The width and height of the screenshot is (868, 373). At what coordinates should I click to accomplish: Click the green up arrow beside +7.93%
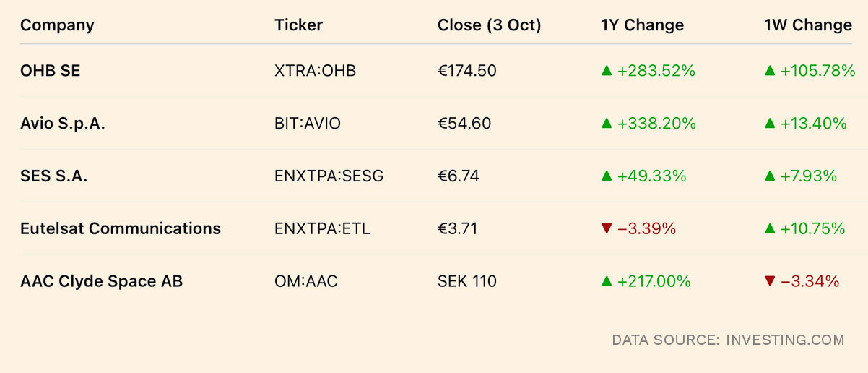(x=770, y=176)
